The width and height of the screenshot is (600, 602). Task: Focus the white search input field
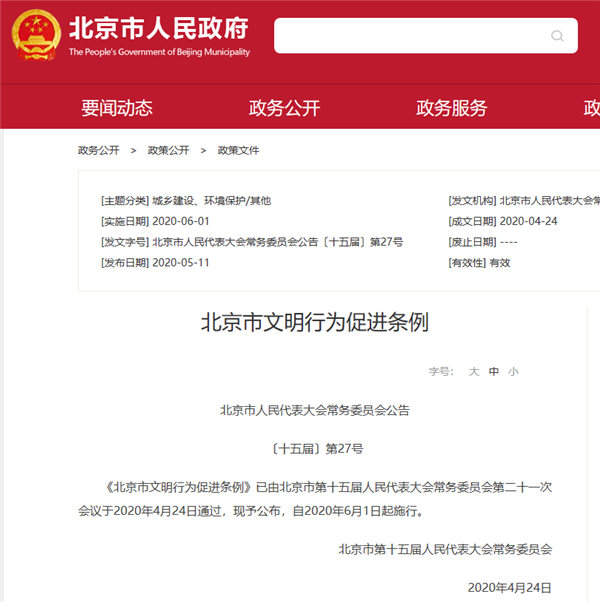coord(426,36)
